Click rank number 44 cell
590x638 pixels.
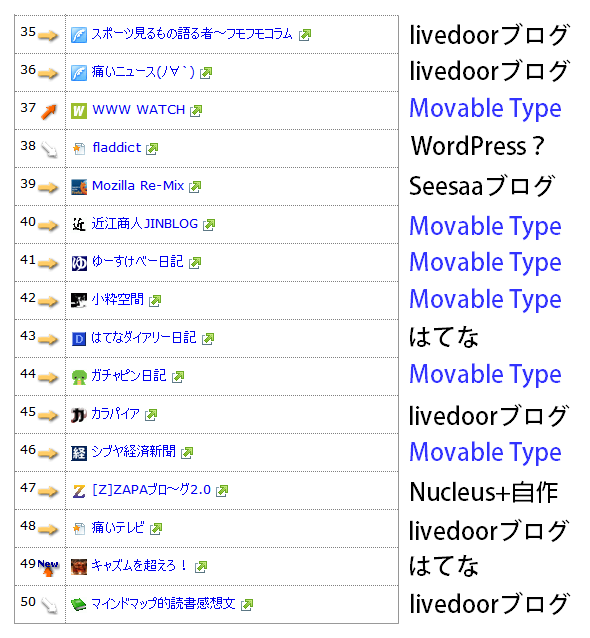tap(40, 376)
